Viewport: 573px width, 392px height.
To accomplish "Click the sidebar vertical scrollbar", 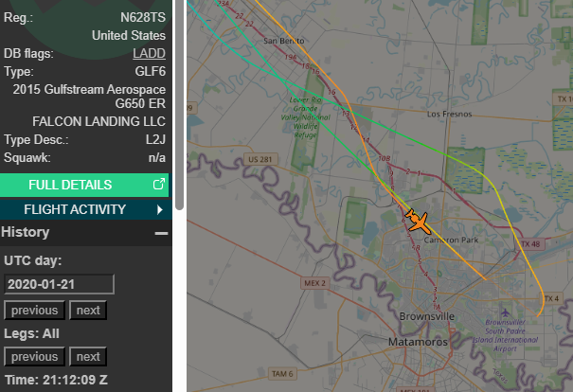I will point(179,105).
